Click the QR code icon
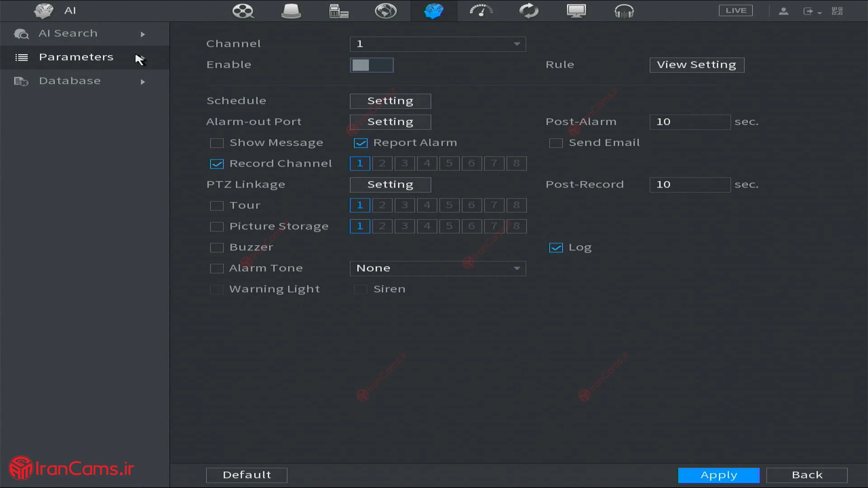The height and width of the screenshot is (488, 868). coord(837,11)
